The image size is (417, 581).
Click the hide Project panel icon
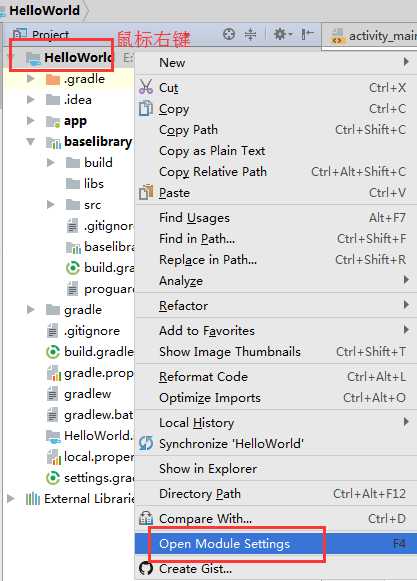[x=307, y=34]
